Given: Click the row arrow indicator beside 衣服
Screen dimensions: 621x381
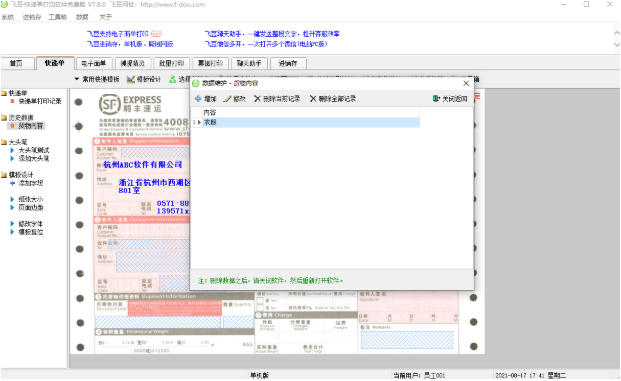Looking at the screenshot, I should coord(199,122).
